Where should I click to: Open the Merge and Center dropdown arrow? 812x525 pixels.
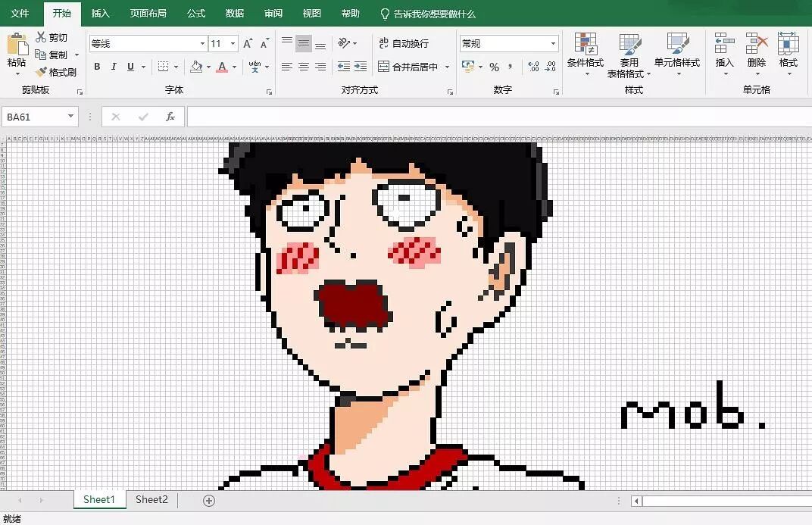447,67
